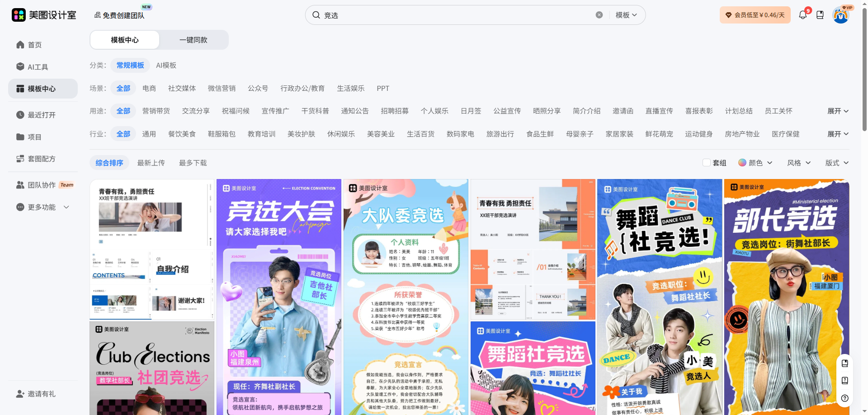The height and width of the screenshot is (415, 868).
Task: Open the 部长竞选 template thumbnail
Action: coord(786,297)
